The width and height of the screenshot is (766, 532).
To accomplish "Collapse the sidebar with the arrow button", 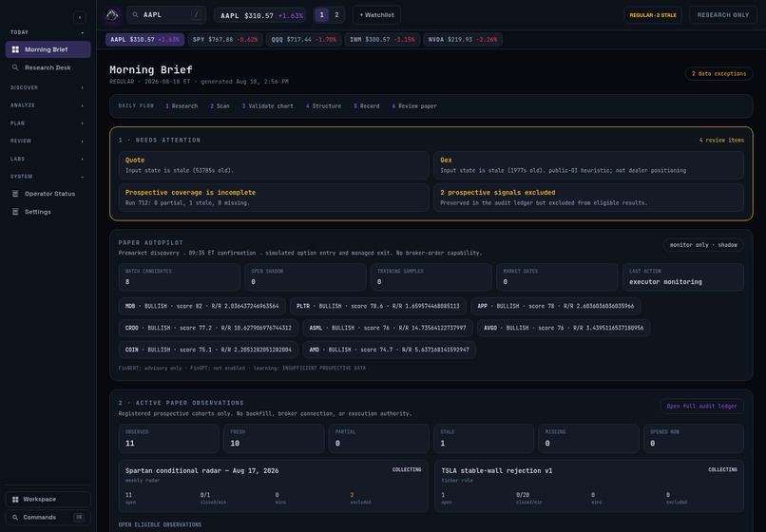I will pos(80,18).
